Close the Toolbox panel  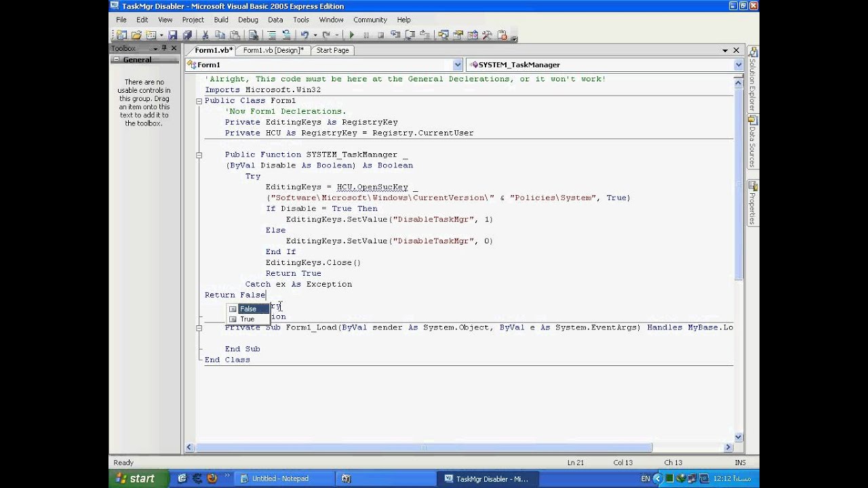click(x=174, y=48)
